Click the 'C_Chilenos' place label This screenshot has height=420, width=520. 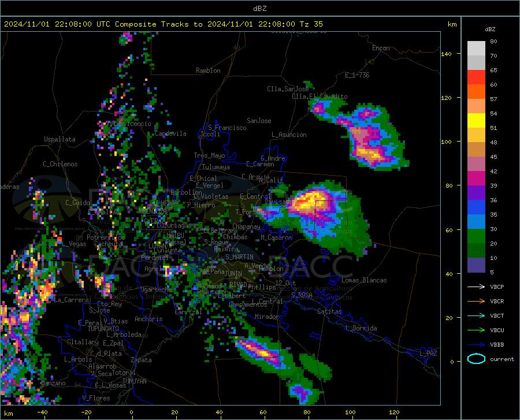click(60, 164)
